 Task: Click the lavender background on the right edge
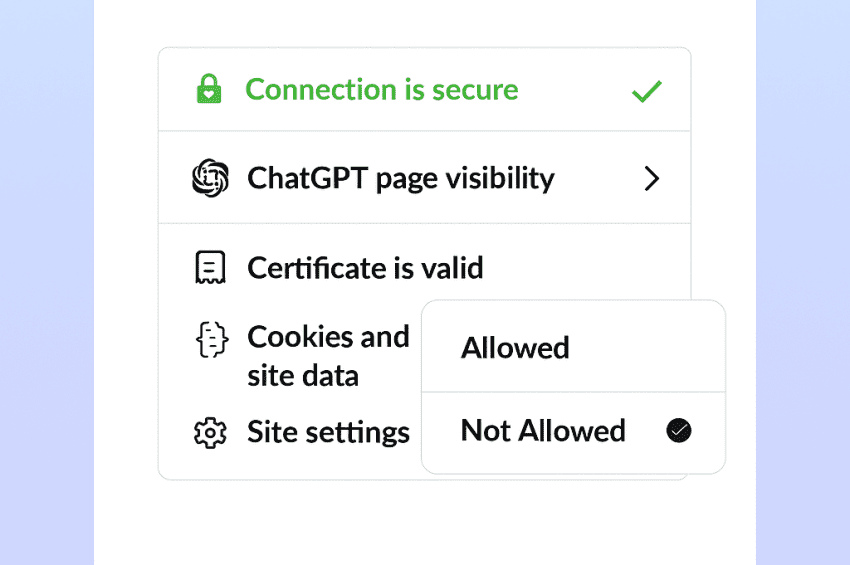click(803, 282)
